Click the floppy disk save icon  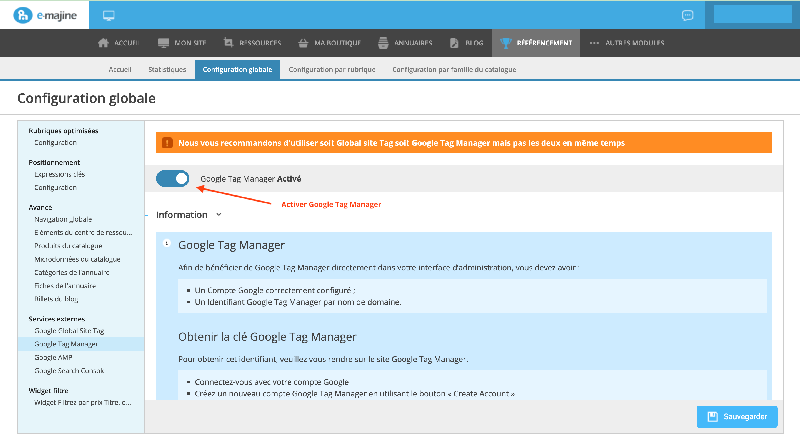point(712,417)
